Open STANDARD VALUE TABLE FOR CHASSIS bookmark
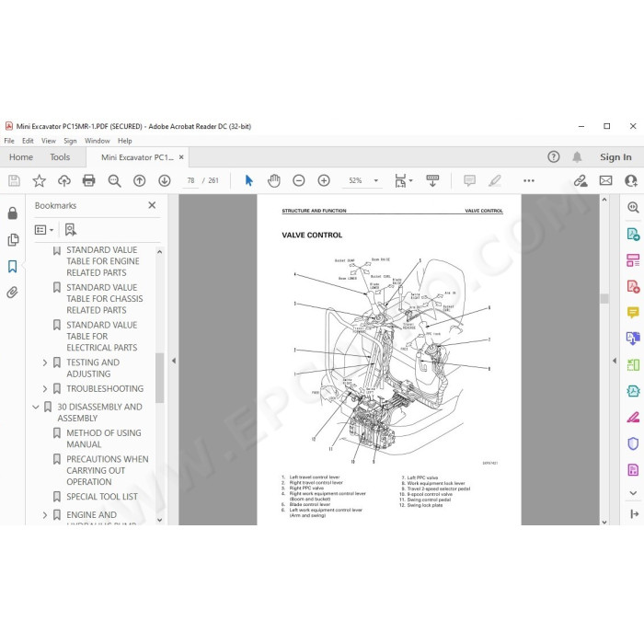 pyautogui.click(x=105, y=299)
